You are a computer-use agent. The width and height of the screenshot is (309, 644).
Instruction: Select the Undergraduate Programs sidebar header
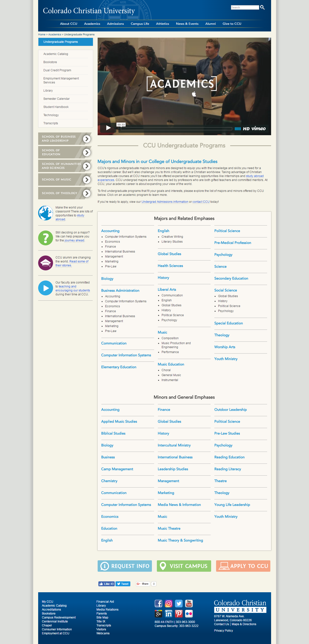click(x=66, y=42)
